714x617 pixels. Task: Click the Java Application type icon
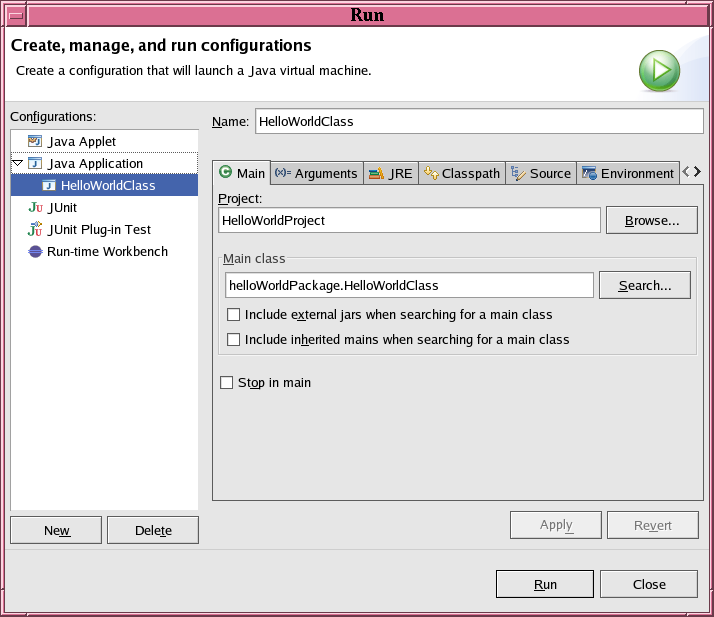click(35, 163)
